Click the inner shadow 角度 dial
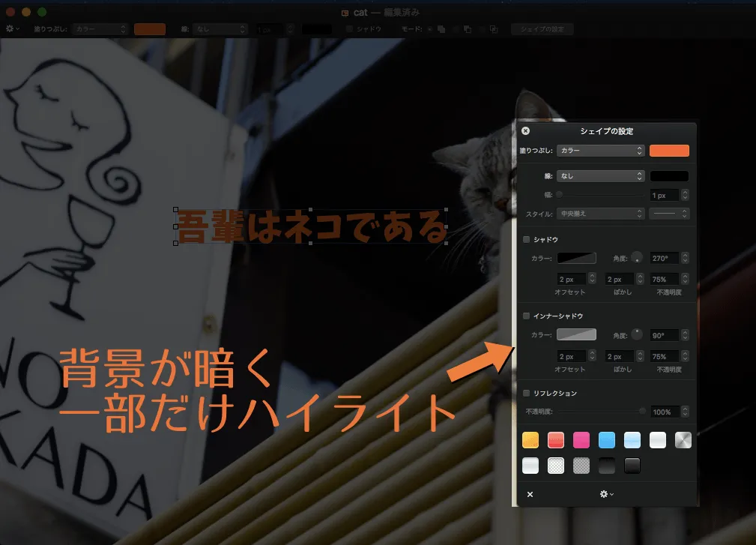756x545 pixels. [637, 334]
